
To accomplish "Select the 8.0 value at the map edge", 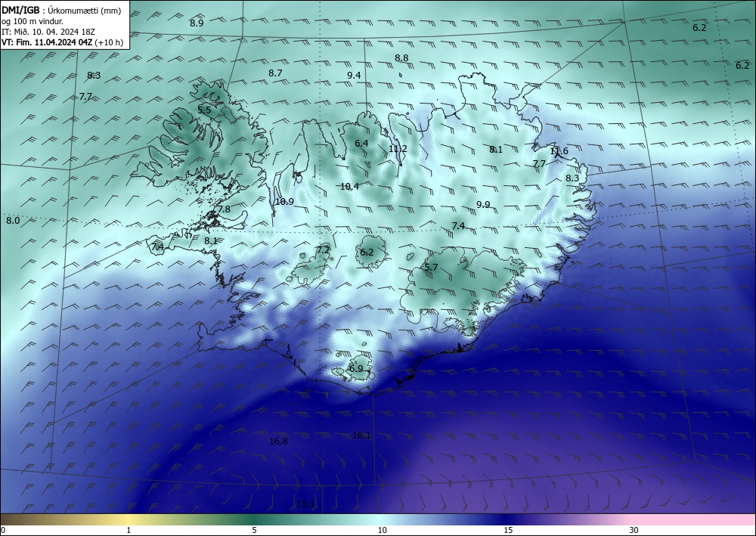I will tap(13, 221).
